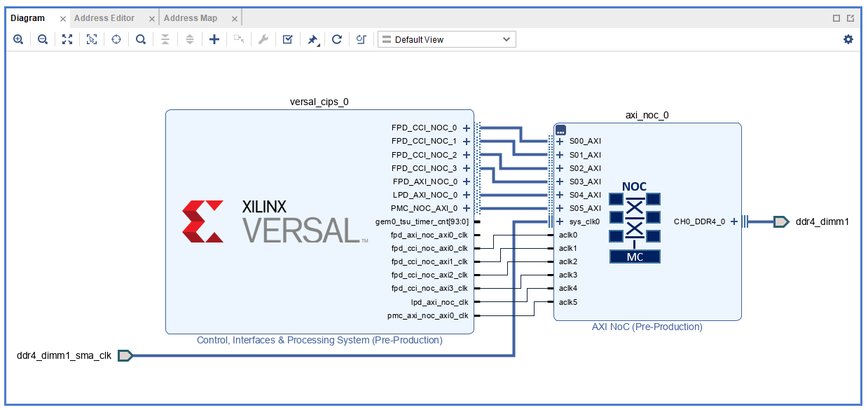
Task: Expand LPD_AXI_NOC_0 interface pin
Action: coord(467,195)
